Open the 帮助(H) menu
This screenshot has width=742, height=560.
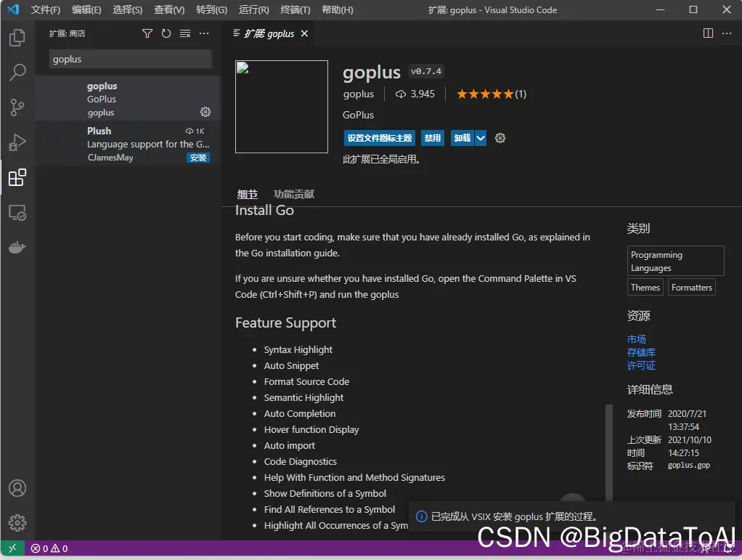338,9
